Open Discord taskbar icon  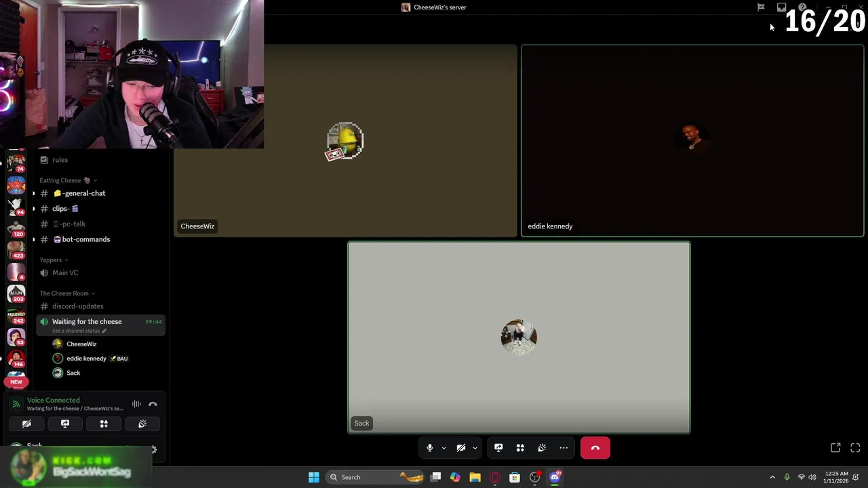[555, 477]
